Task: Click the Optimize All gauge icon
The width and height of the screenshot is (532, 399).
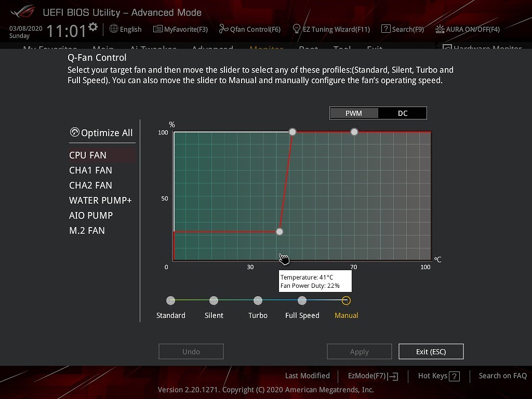Action: [74, 132]
